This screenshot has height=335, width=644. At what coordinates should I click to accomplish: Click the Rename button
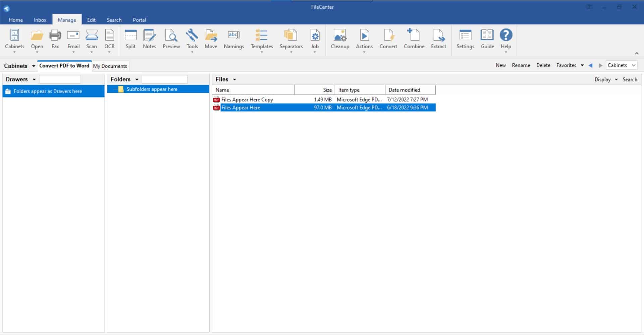click(x=521, y=65)
